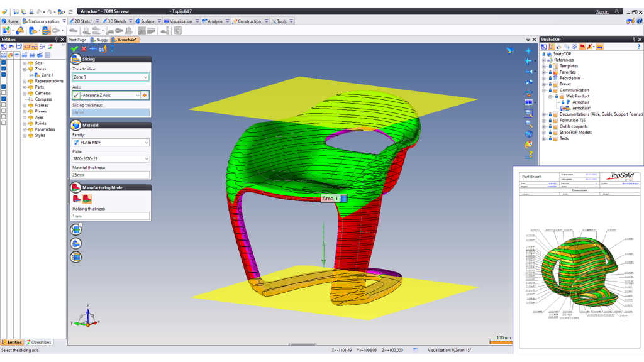Click the orange axis picker icon beside Absolute Z Axis
Viewport: 644px width, 362px height.
[145, 96]
